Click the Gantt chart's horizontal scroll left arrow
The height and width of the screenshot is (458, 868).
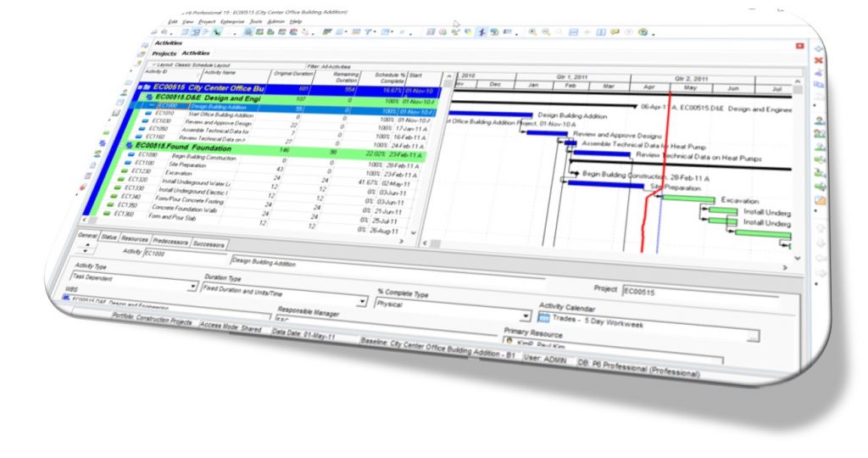click(x=426, y=243)
